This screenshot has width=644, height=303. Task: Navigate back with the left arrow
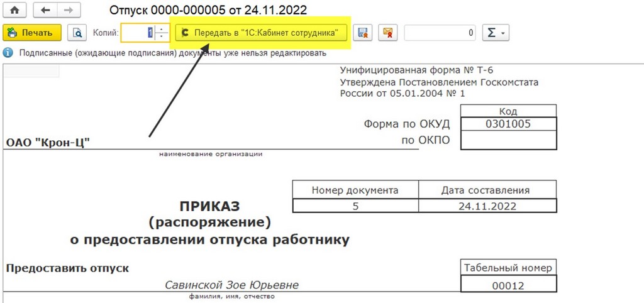[45, 10]
